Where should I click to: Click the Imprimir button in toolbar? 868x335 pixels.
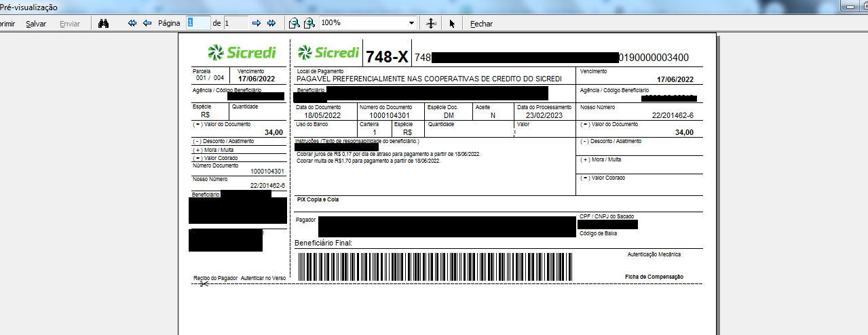coord(7,24)
